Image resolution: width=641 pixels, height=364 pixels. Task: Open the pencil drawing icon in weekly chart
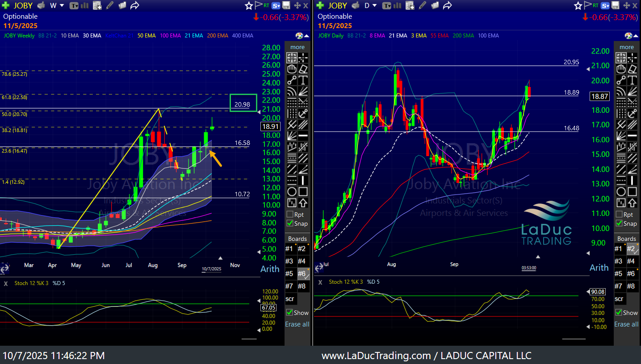[x=109, y=5]
